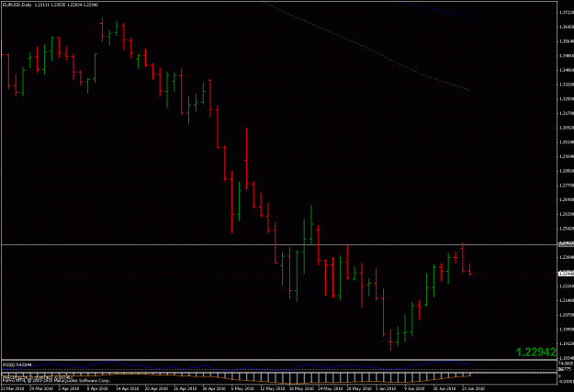The width and height of the screenshot is (574, 392).
Task: Click the last red price bar on chart
Action: [470, 270]
